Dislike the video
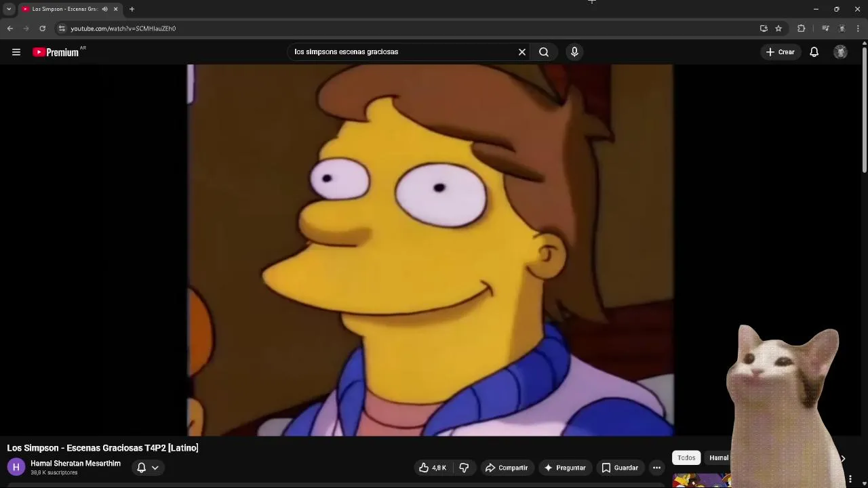The height and width of the screenshot is (488, 868). coord(464,468)
